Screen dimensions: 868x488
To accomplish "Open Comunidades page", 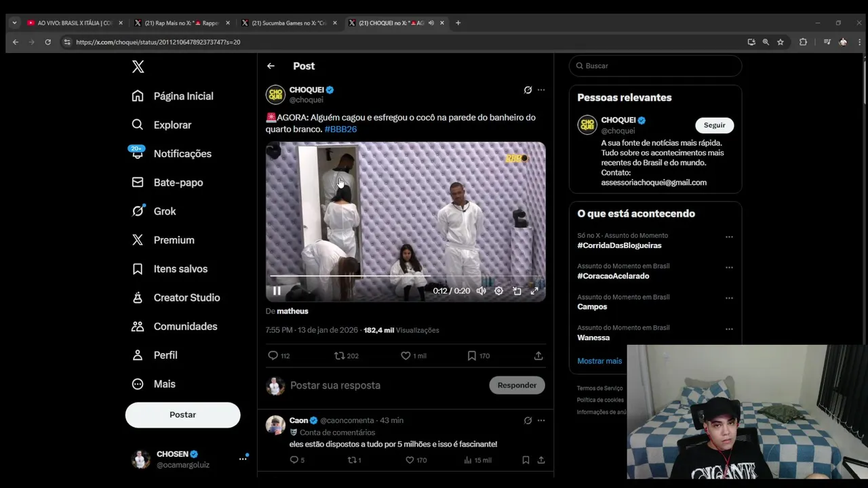I will point(174,327).
